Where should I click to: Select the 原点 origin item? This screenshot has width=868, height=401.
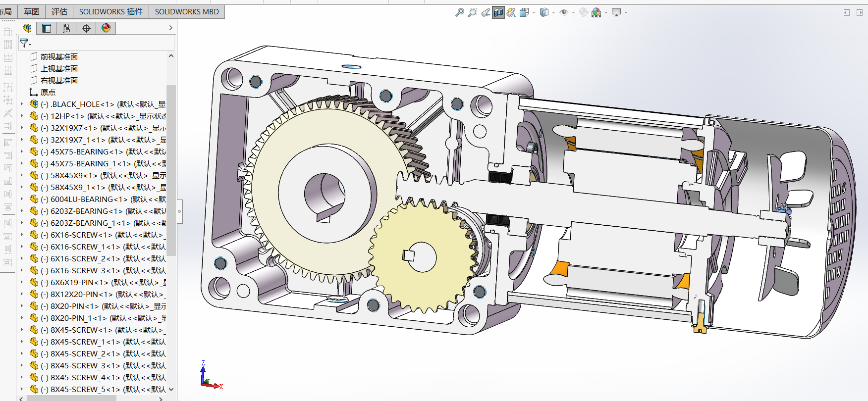[x=48, y=93]
